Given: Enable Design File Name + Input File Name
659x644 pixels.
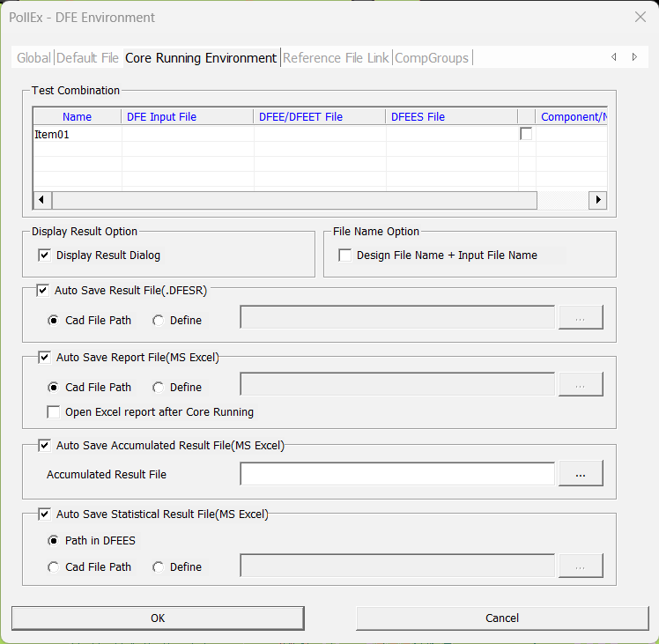Looking at the screenshot, I should pos(345,255).
